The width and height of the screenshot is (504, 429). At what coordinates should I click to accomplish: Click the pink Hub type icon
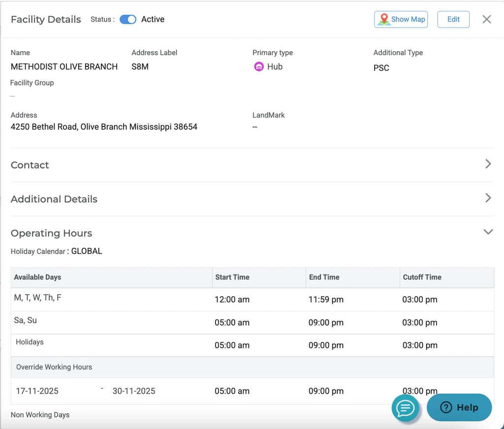[259, 67]
